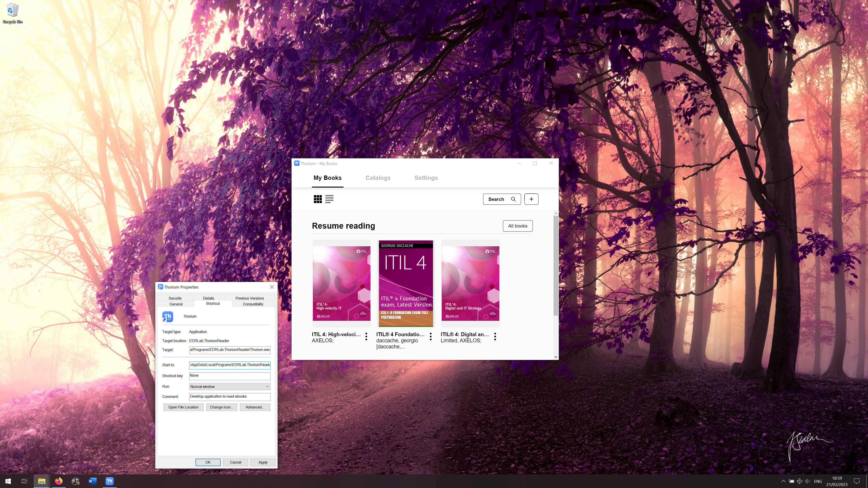Click the Comment input field
Screen dimensions: 868x488
229,397
